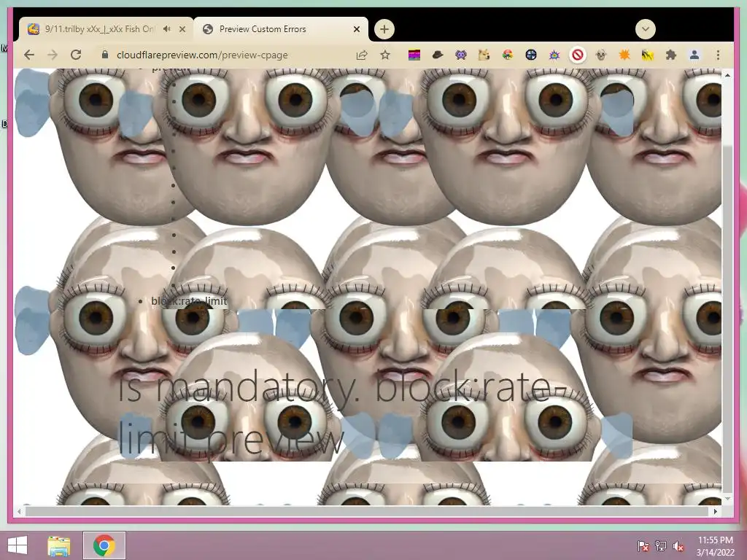
Task: Open the red prohibited-sign blocker extension
Action: point(578,55)
